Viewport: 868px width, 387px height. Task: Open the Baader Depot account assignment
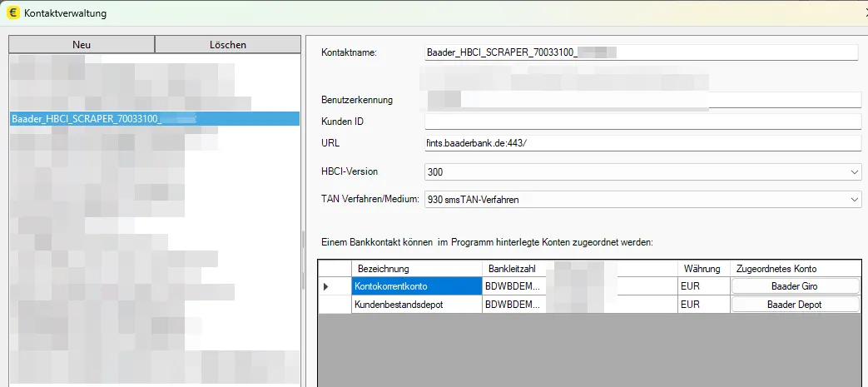point(795,305)
